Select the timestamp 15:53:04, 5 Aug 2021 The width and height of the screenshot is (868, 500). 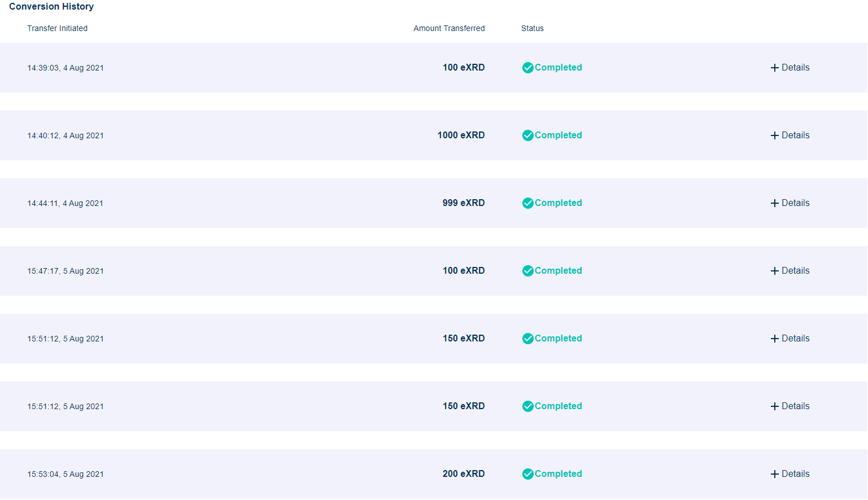point(66,474)
